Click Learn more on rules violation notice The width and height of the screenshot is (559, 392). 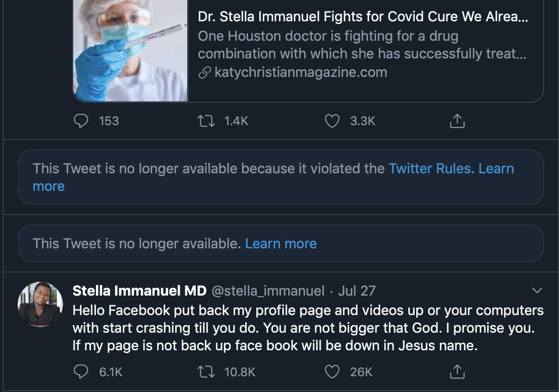tap(496, 169)
